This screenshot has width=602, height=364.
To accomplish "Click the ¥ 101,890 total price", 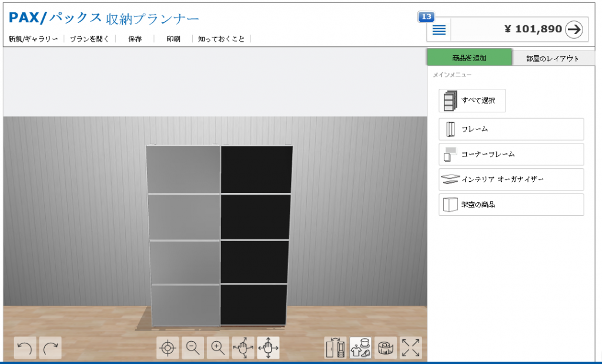I will pyautogui.click(x=533, y=29).
